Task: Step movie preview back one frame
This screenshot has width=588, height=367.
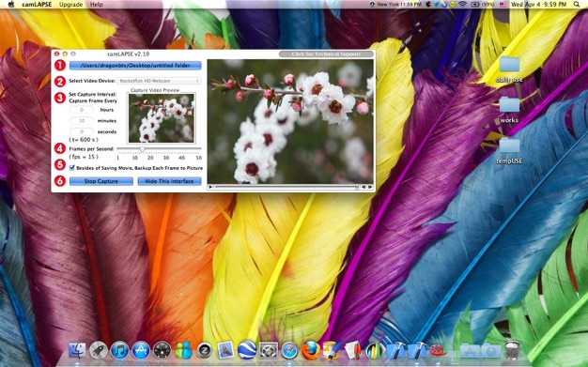Action: (364, 187)
